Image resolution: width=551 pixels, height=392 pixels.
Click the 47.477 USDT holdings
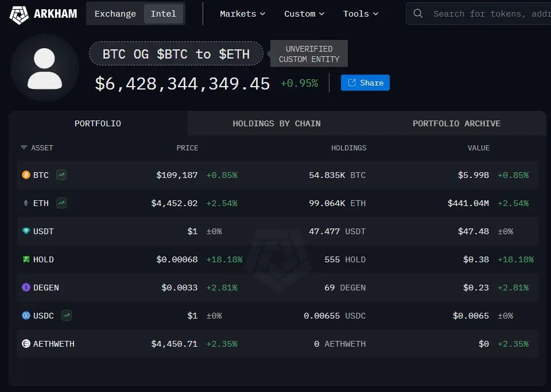tap(337, 231)
